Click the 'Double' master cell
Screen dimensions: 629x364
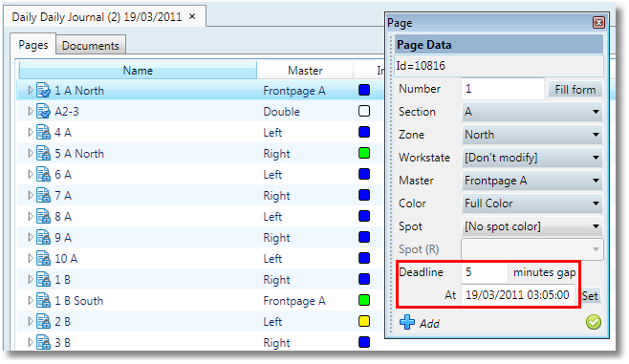coord(281,112)
